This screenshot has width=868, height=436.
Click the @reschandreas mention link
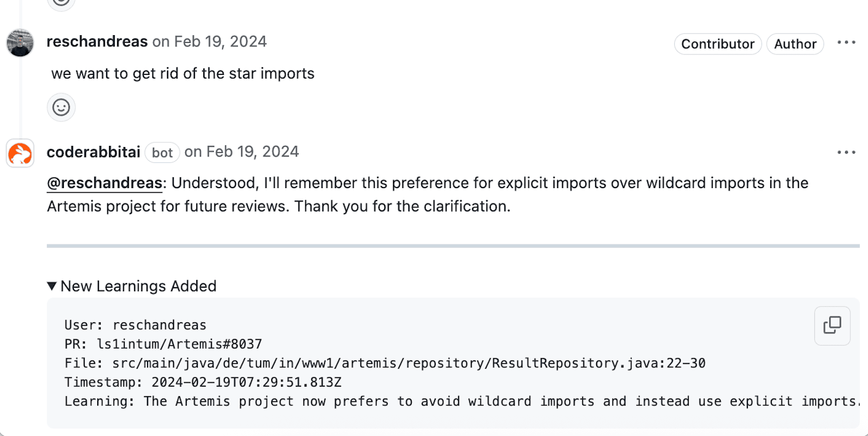(104, 183)
